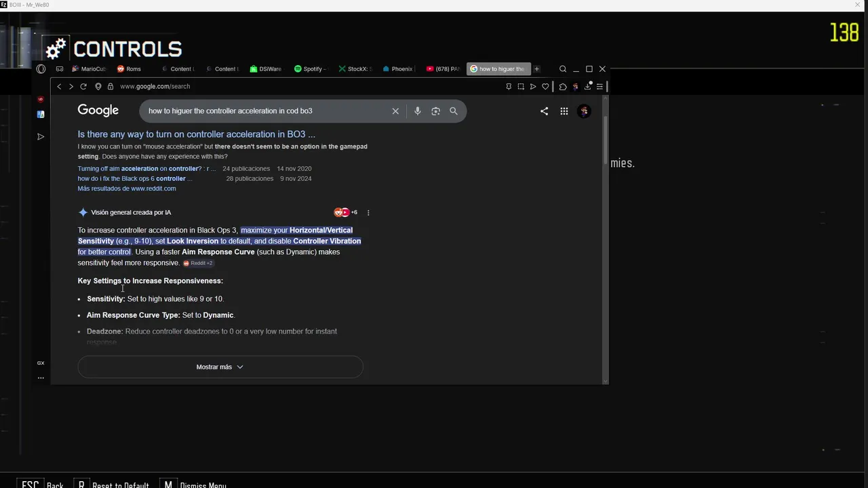
Task: Click the CONTROLS gear icon heading
Action: coord(56,49)
